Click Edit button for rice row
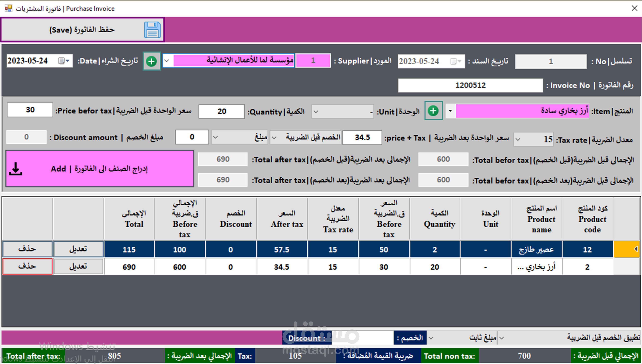 click(x=78, y=266)
